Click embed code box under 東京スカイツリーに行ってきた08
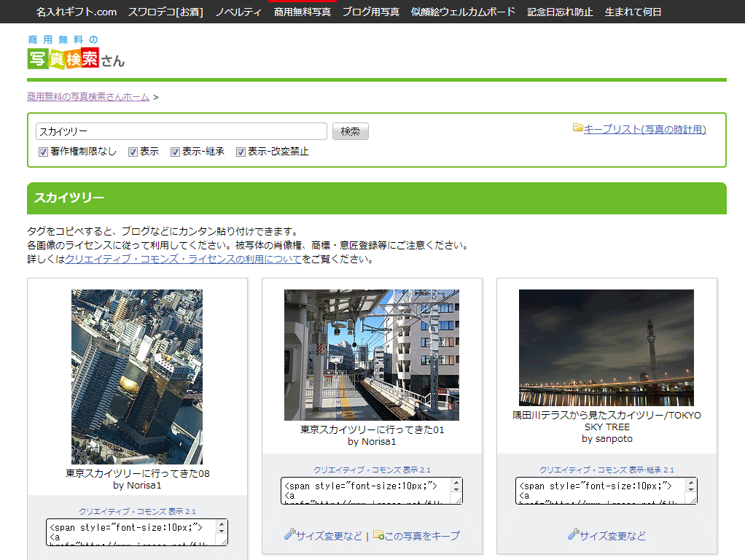Screen dimensions: 745x560 (x=137, y=532)
